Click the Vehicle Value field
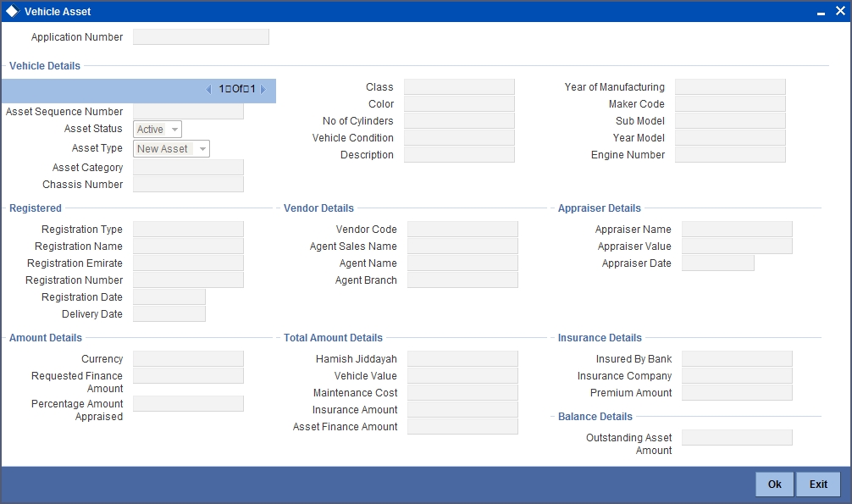852x504 pixels. (462, 376)
